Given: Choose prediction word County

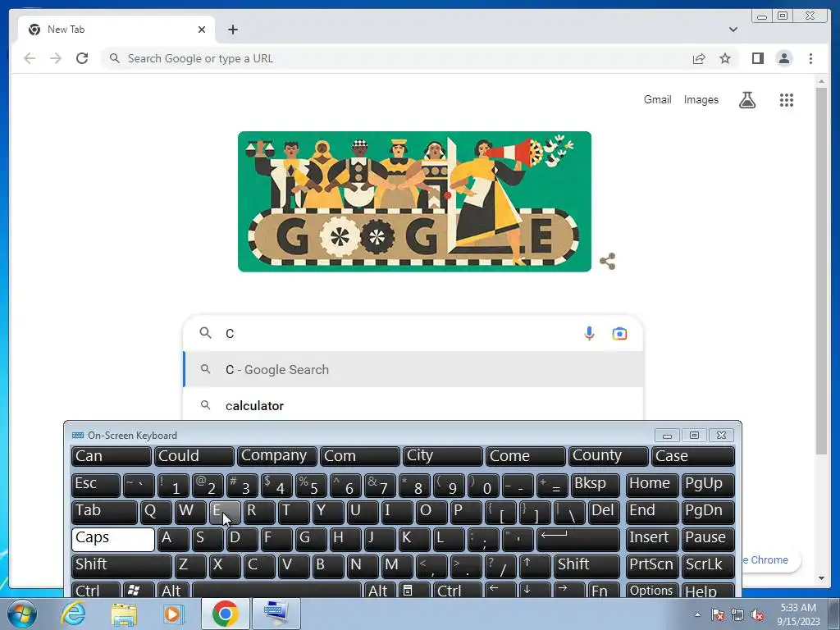Looking at the screenshot, I should click(608, 456).
